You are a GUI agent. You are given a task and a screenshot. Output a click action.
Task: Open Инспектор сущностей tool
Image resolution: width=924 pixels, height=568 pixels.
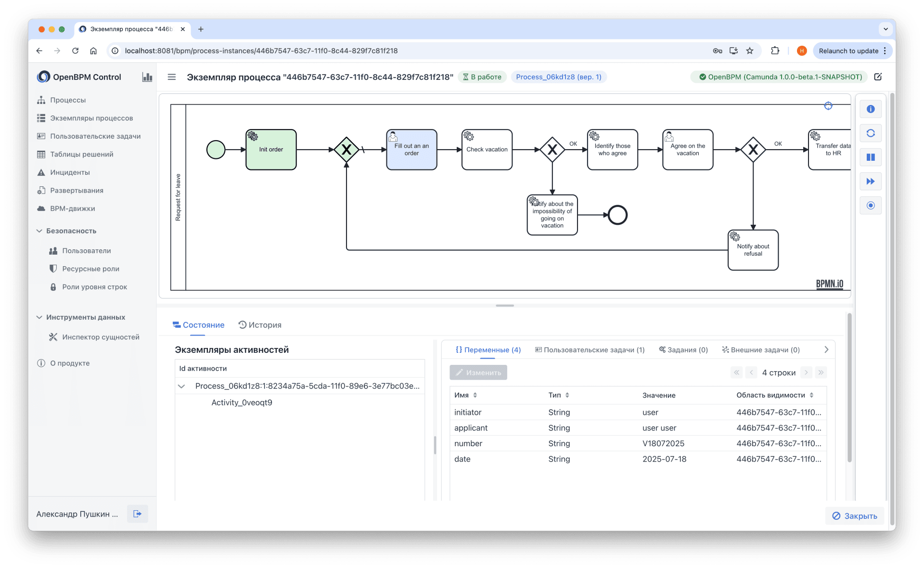[x=101, y=337]
